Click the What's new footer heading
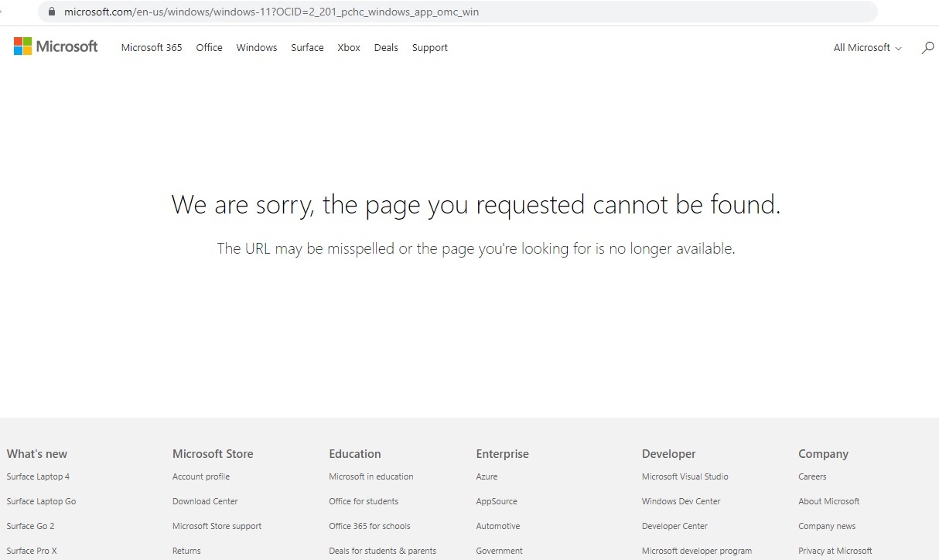The width and height of the screenshot is (939, 560). point(37,454)
